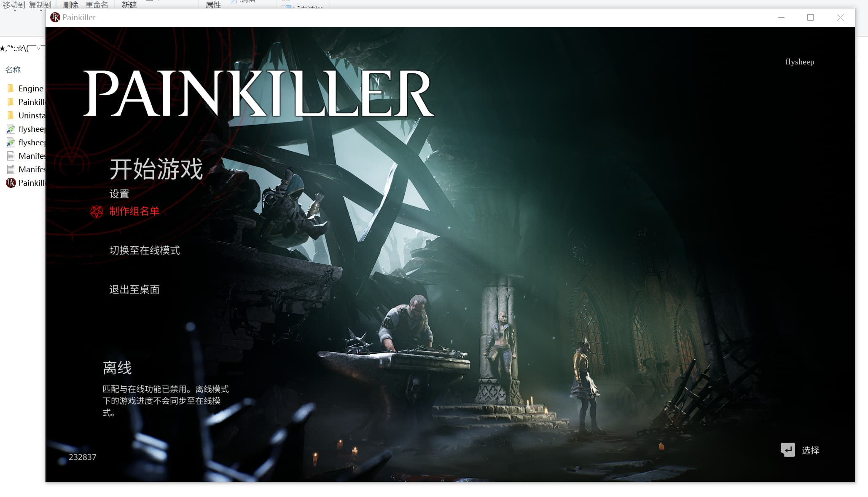Screen dimensions: 868x497
Task: Select the Engine folder icon in Explorer
Action: click(x=11, y=88)
